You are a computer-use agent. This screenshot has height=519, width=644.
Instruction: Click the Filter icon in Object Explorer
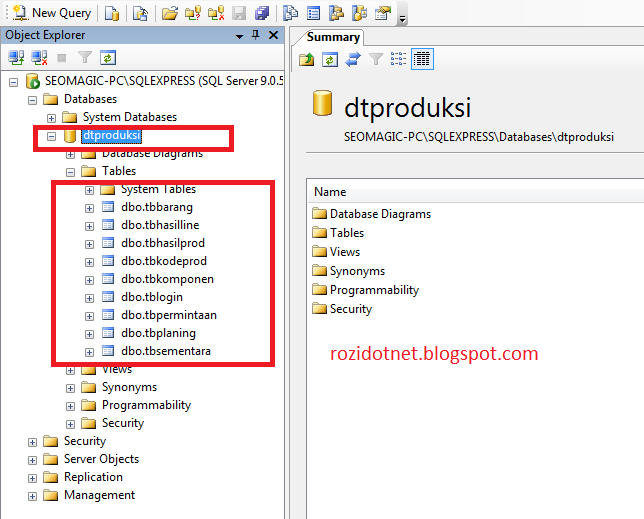coord(85,58)
